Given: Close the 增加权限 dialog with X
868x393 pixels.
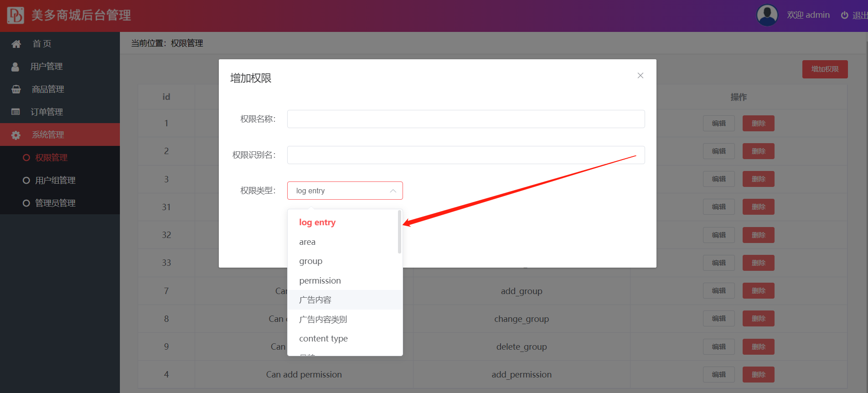Looking at the screenshot, I should coord(641,76).
